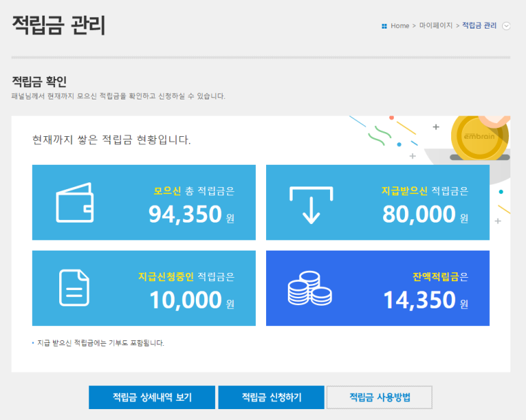This screenshot has height=420, width=526.
Task: Click the 현재까지 쌓은 적립금 현황입니다 text
Action: (x=112, y=140)
